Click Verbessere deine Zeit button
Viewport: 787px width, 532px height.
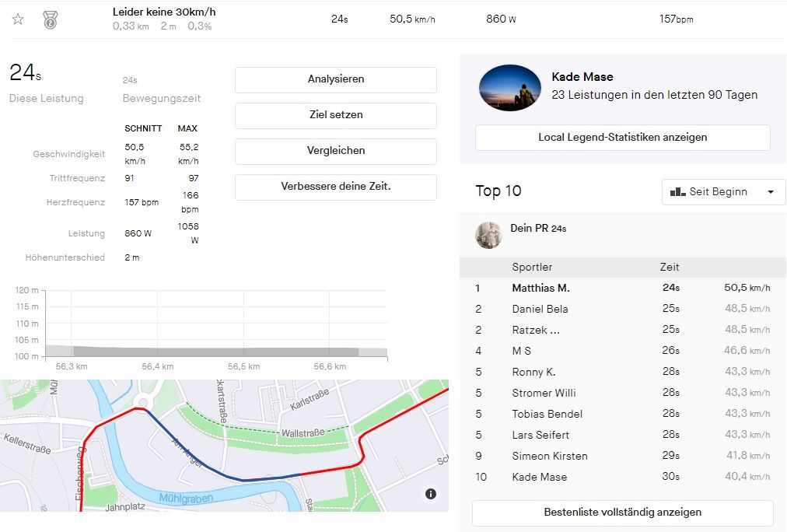tap(335, 187)
